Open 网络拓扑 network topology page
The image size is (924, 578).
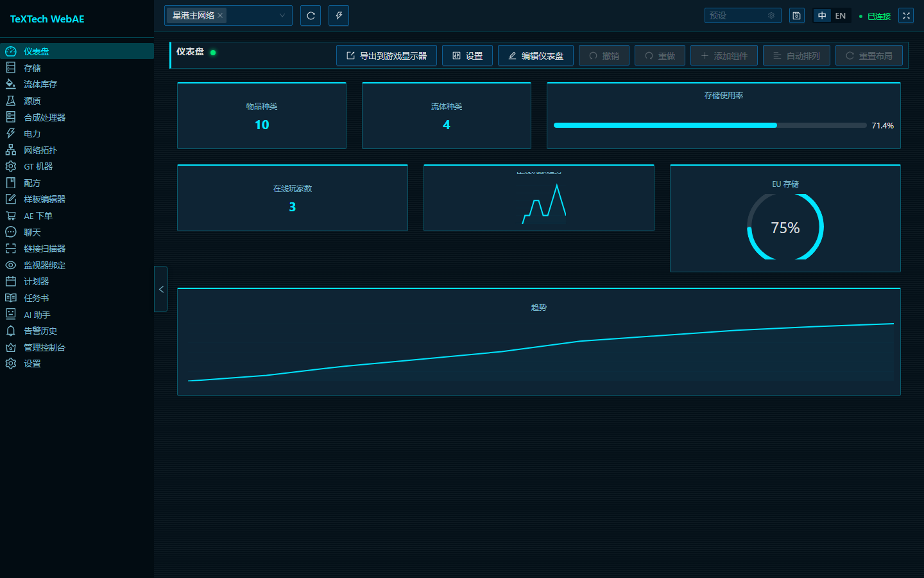pyautogui.click(x=77, y=150)
